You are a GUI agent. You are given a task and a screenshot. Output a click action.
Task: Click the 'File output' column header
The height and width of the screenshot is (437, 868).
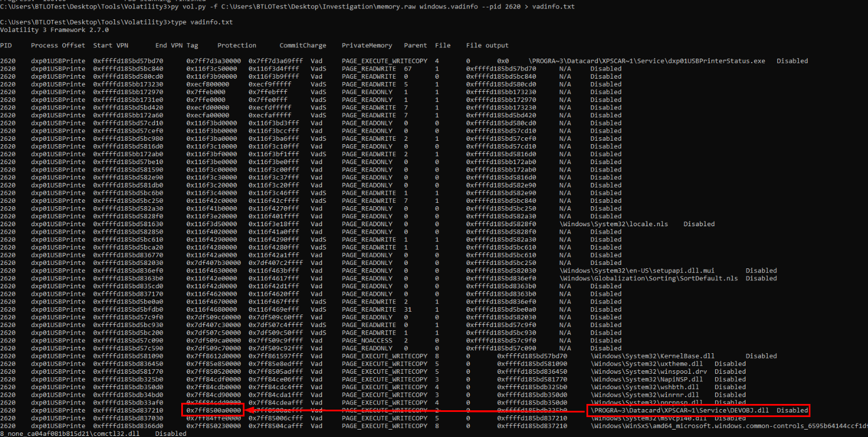coord(487,45)
